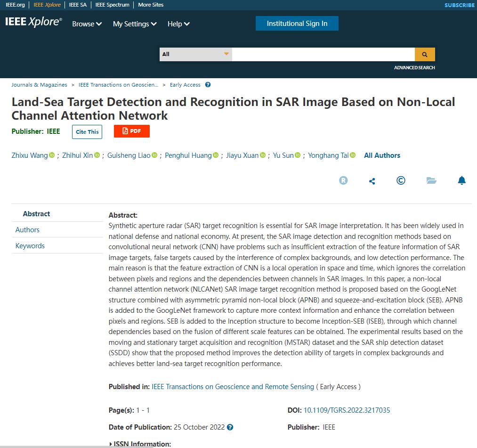This screenshot has width=477, height=448.
Task: Focus the search text field
Action: click(323, 54)
